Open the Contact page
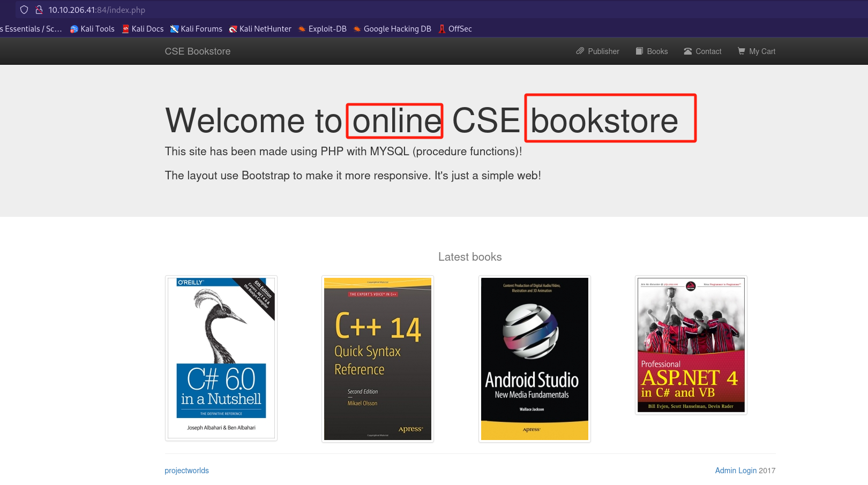This screenshot has height=485, width=868. pyautogui.click(x=702, y=51)
